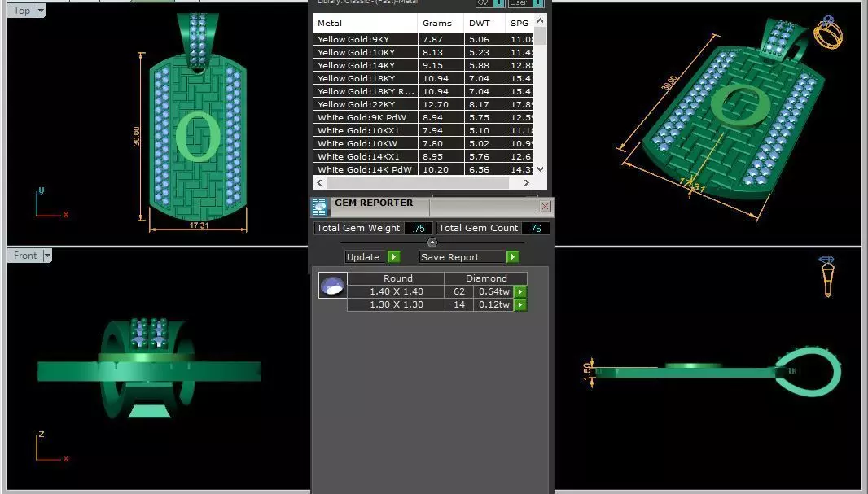This screenshot has width=868, height=494.
Task: Click the metal list scroll-down arrow
Action: 541,169
